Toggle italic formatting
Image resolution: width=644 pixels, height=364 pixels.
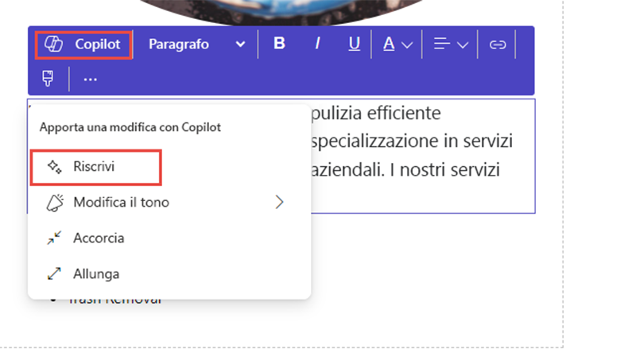pos(317,44)
